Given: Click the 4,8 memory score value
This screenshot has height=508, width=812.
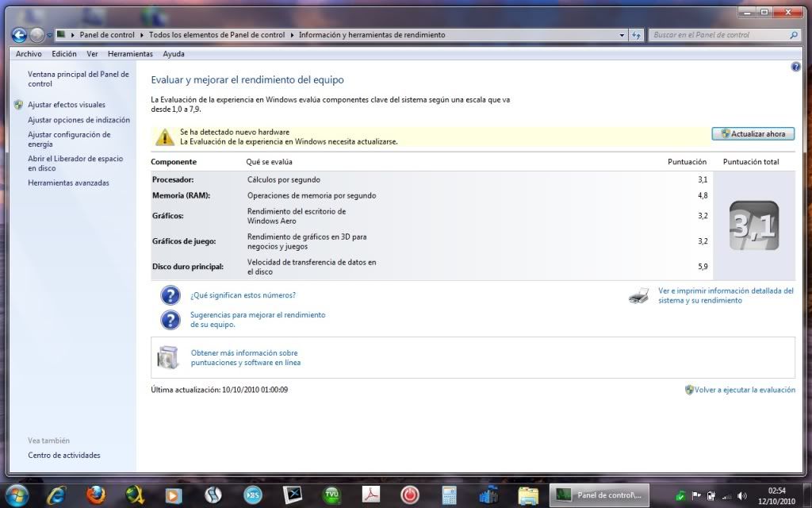Looking at the screenshot, I should click(x=703, y=195).
